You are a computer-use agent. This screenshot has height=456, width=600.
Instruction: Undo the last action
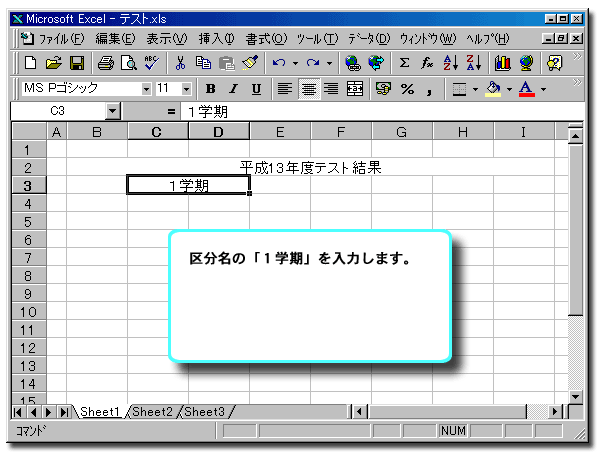click(x=279, y=63)
